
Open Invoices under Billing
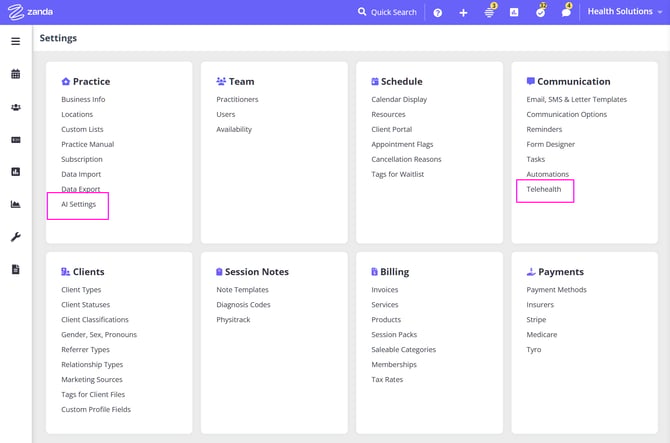385,290
